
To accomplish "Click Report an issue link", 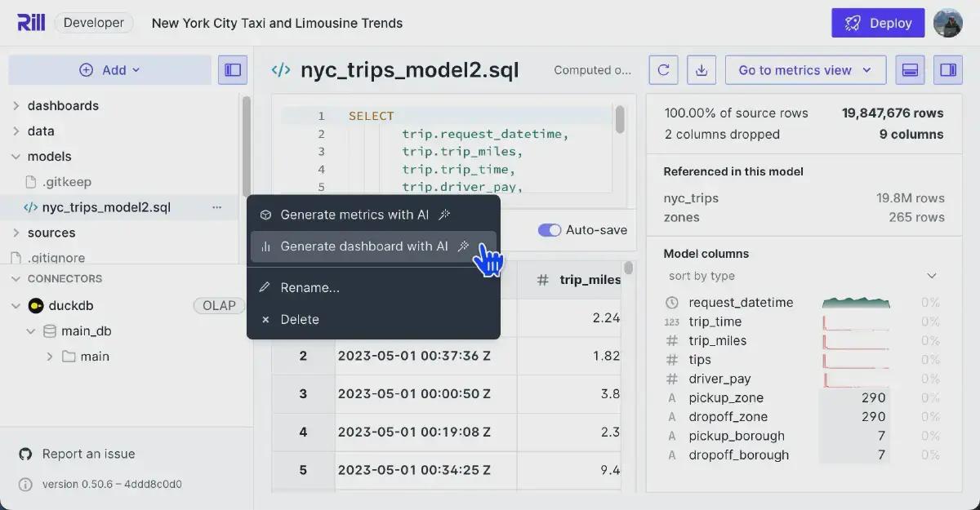I will pos(88,455).
